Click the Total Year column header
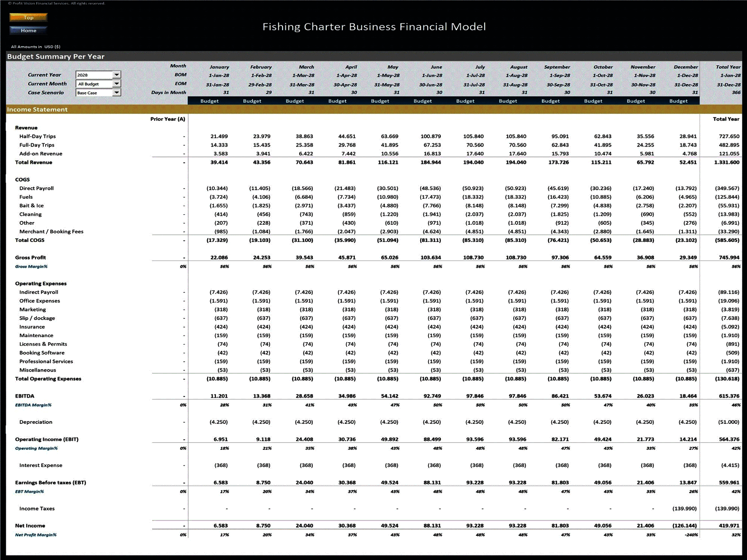This screenshot has height=560, width=747. click(x=729, y=66)
